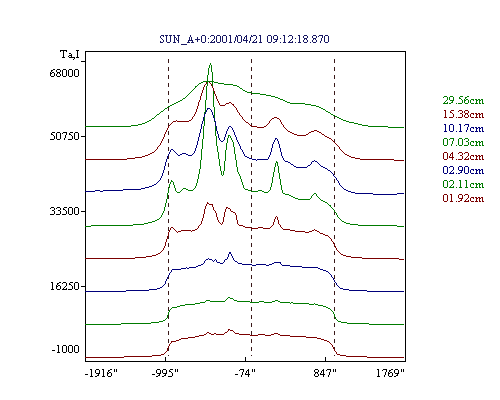Click the 16250 y-axis tick label
Viewport: 500px width, 400px height.
[x=64, y=286]
